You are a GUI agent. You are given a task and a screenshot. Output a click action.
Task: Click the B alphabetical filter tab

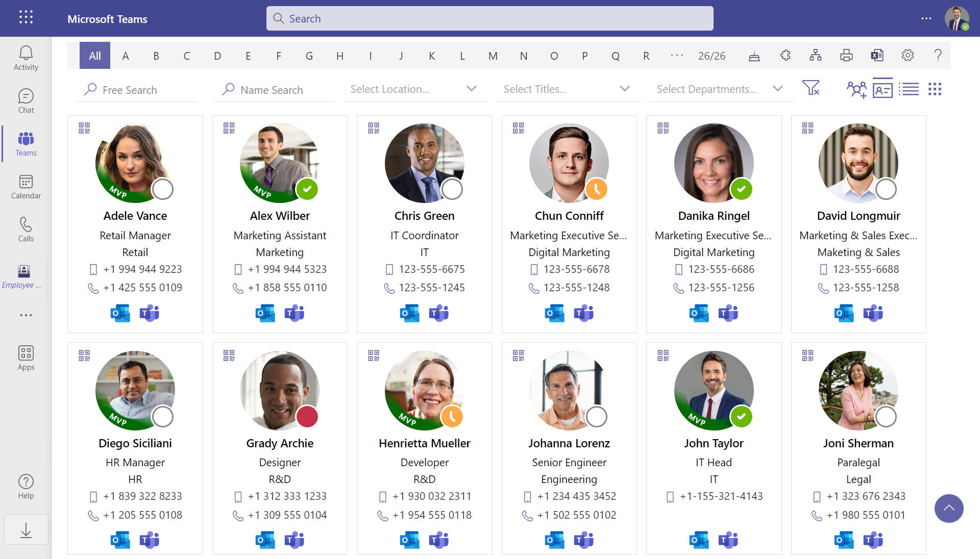(156, 56)
